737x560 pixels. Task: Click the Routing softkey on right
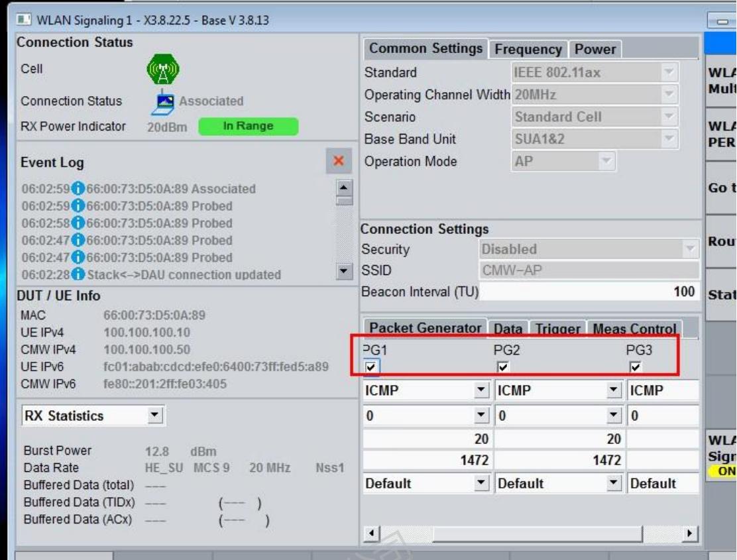(722, 241)
